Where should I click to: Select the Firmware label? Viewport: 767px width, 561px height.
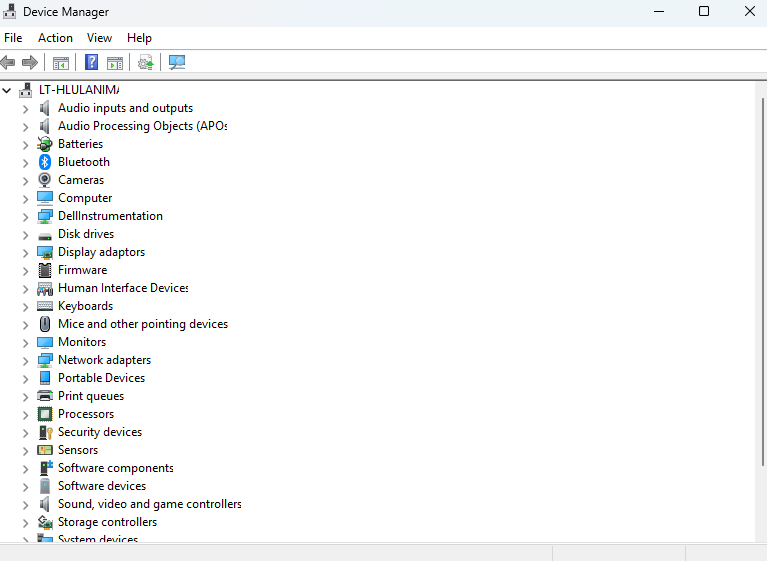point(82,270)
